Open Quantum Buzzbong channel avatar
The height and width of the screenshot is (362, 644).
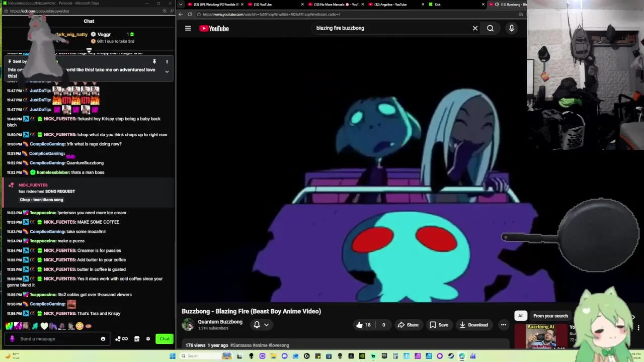pyautogui.click(x=188, y=324)
